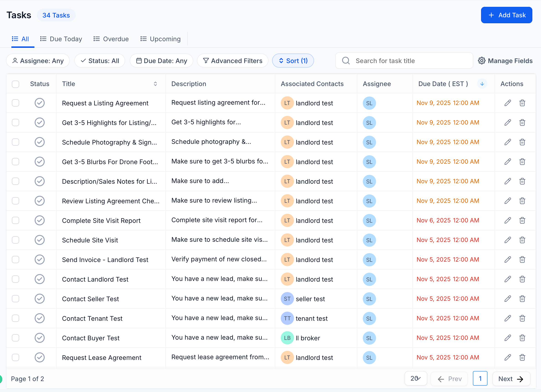This screenshot has height=392, width=541.
Task: Edit the Request a Listing Agreement task
Action: click(x=508, y=103)
